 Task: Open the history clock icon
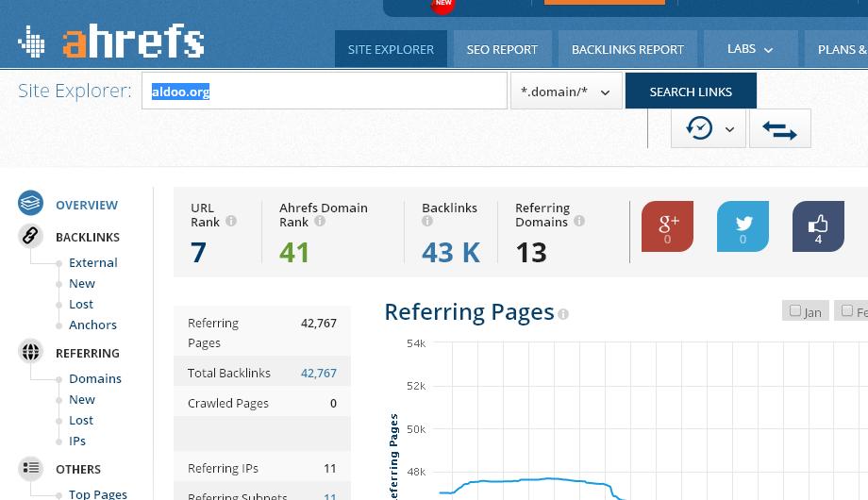click(x=698, y=128)
